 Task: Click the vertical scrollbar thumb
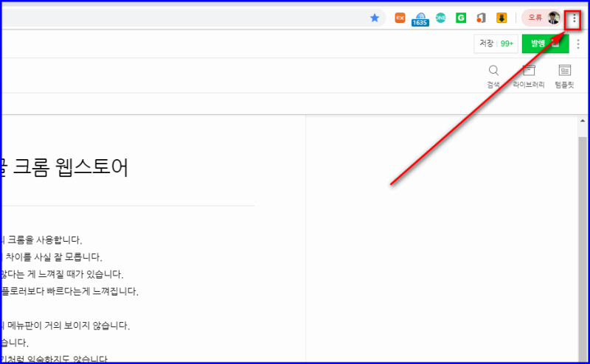pos(583,248)
